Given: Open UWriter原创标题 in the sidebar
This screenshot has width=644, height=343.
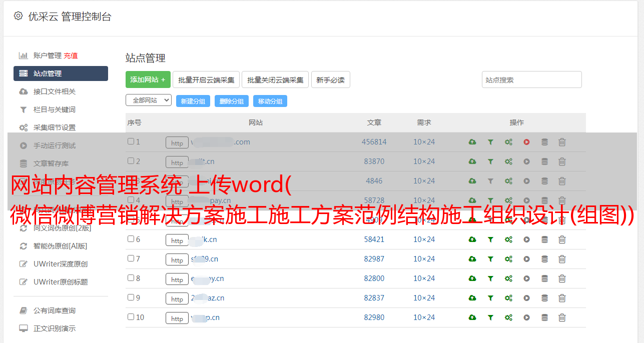Looking at the screenshot, I should point(61,282).
